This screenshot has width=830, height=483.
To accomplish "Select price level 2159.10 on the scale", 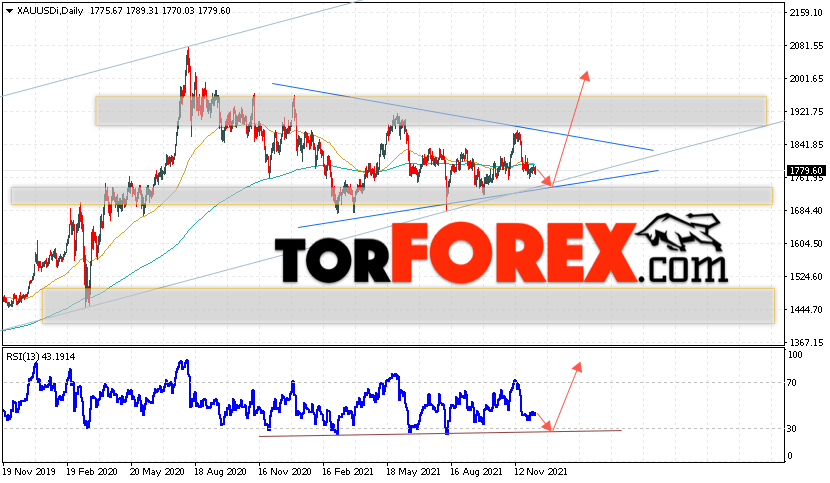I will [x=806, y=12].
